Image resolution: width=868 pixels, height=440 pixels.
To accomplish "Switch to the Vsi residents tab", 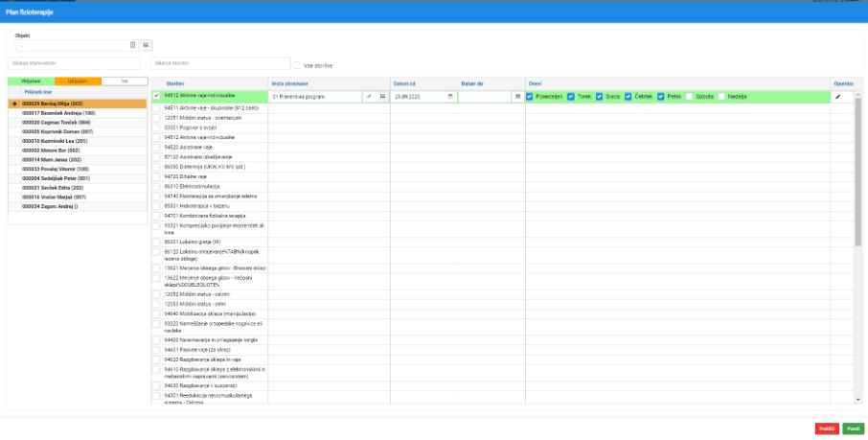I will 124,81.
